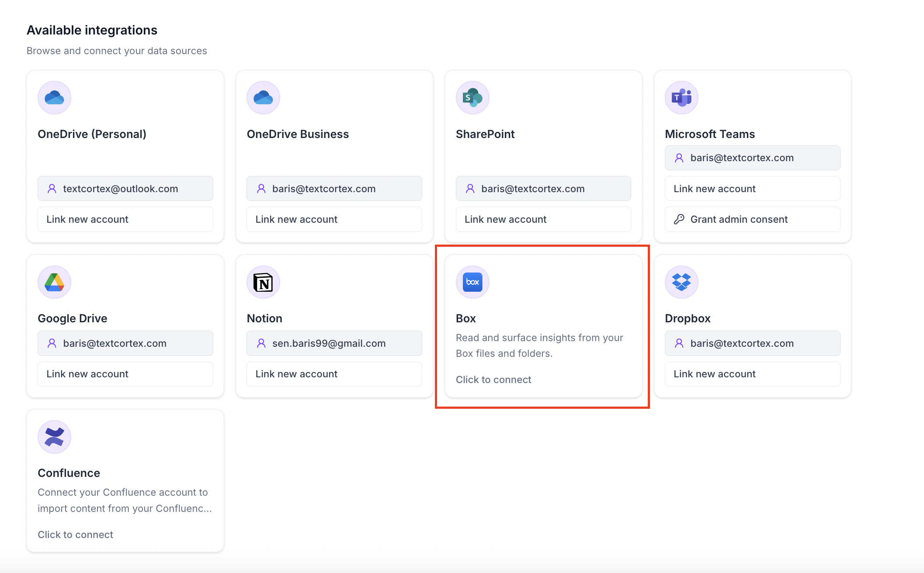The width and height of the screenshot is (924, 573).
Task: Click the Microsoft Teams card title
Action: [x=710, y=134]
